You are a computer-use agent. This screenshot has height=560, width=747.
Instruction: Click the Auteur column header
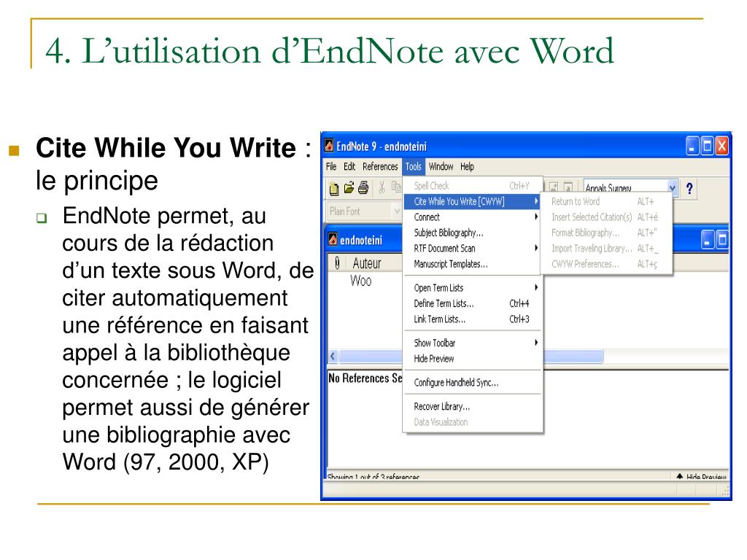367,262
